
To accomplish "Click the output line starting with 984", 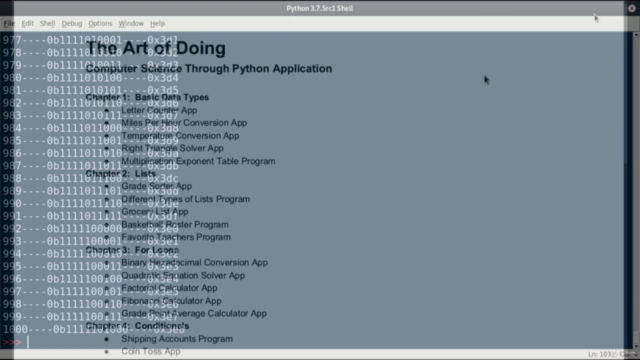I will point(91,128).
